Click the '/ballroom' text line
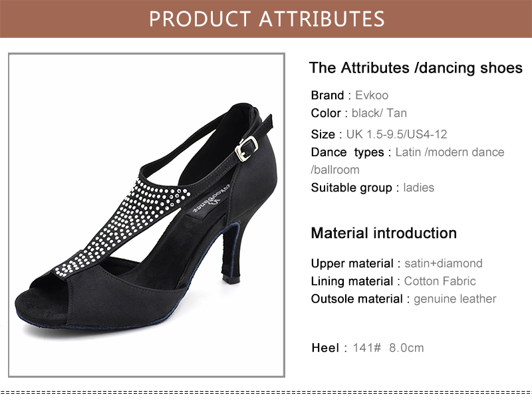The width and height of the screenshot is (532, 405). coord(335,170)
